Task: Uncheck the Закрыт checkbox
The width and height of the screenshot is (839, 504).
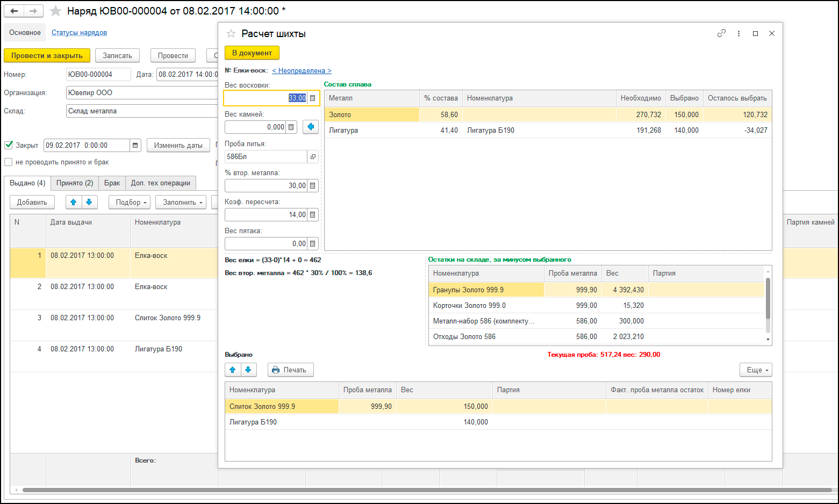Action: 9,145
